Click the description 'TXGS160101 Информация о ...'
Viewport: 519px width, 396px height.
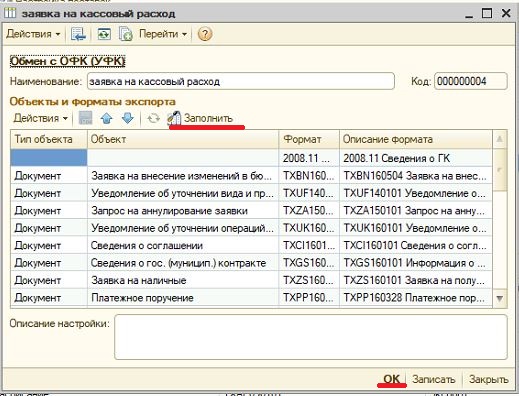click(x=416, y=263)
